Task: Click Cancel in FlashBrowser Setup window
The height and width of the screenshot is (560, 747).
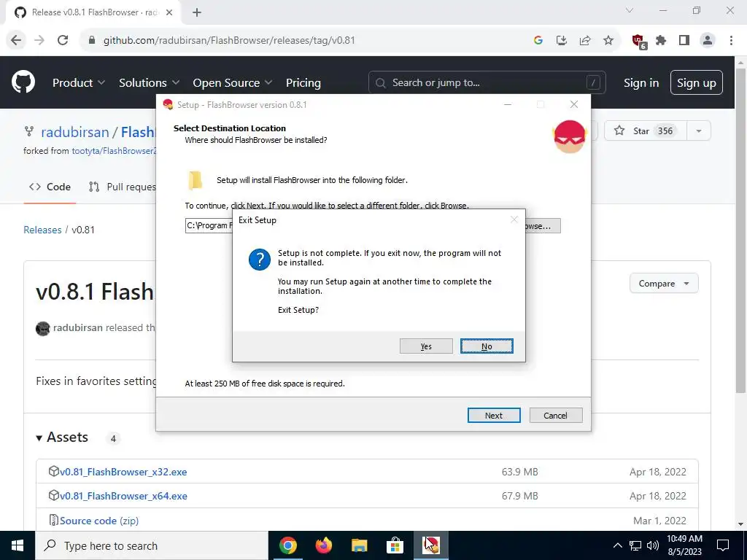Action: [555, 415]
